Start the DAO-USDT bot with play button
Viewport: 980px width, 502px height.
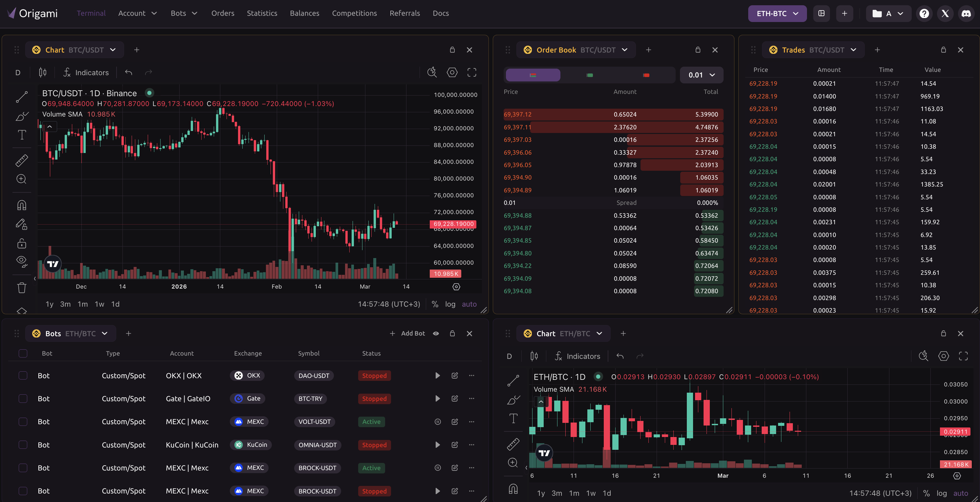(438, 376)
